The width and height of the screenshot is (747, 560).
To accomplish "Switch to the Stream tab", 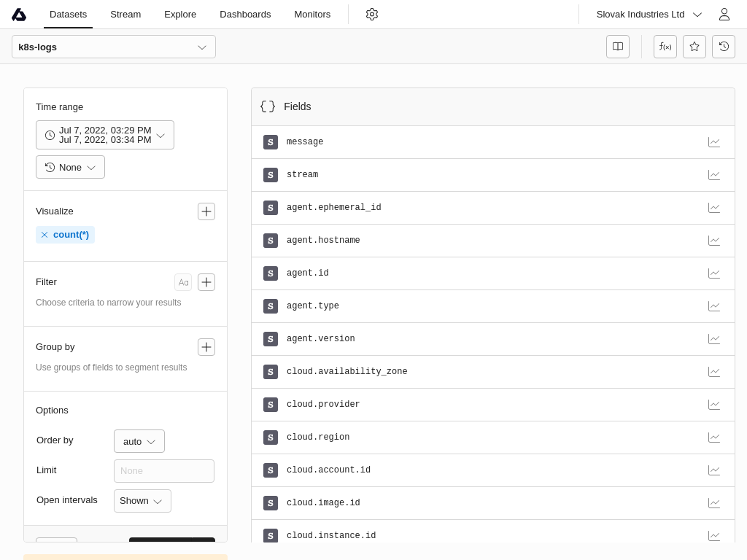I will coord(125,15).
